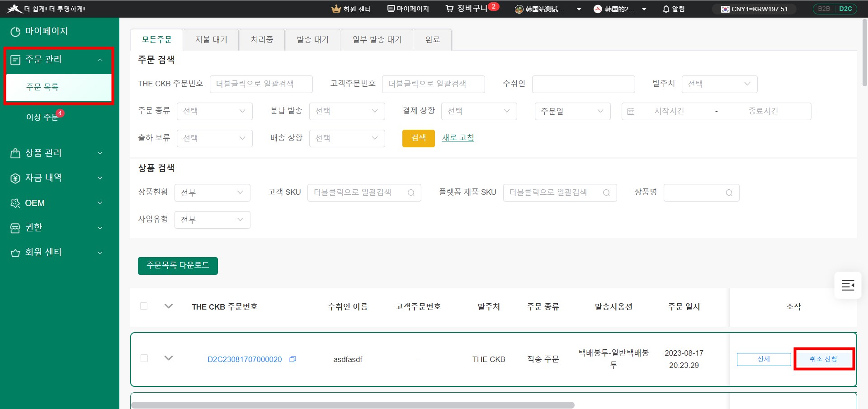Click the avatar icon beside 韩国站测试

point(519,9)
